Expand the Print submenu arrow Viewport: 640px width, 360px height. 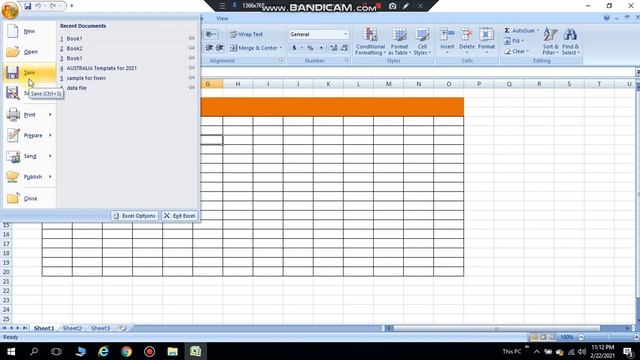click(50, 115)
